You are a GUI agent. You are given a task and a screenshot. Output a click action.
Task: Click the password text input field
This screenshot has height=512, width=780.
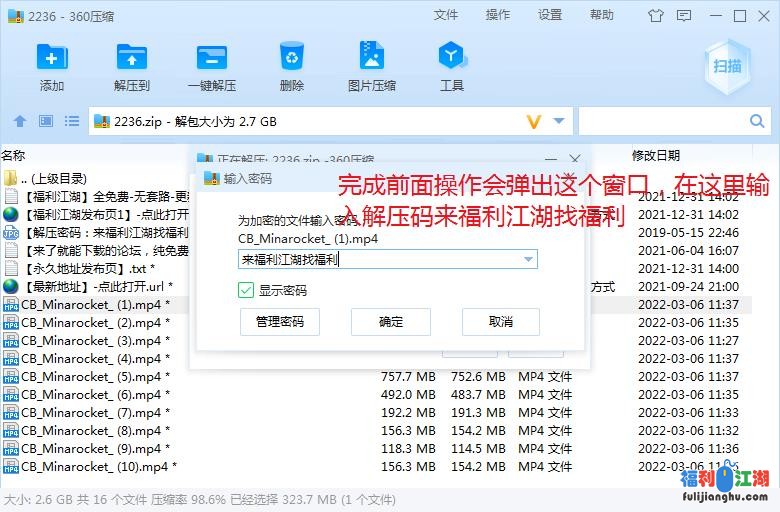coord(380,259)
